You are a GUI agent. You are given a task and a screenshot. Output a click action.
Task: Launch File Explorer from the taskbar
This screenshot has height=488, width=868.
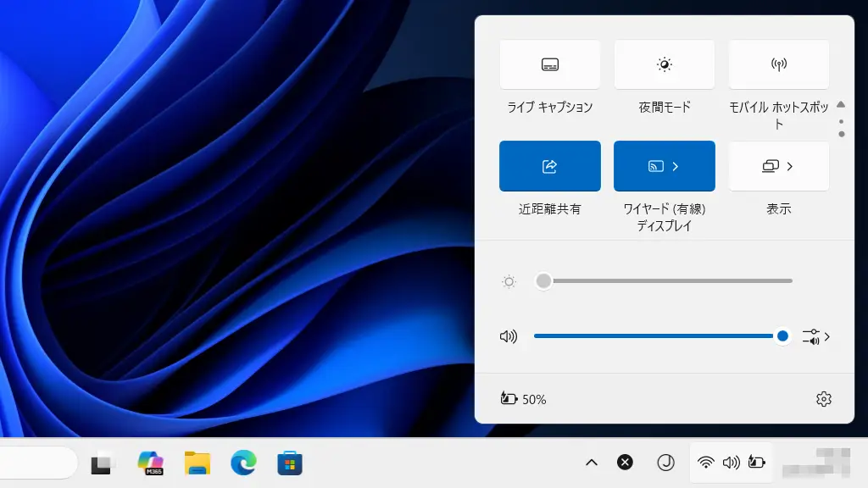(198, 463)
